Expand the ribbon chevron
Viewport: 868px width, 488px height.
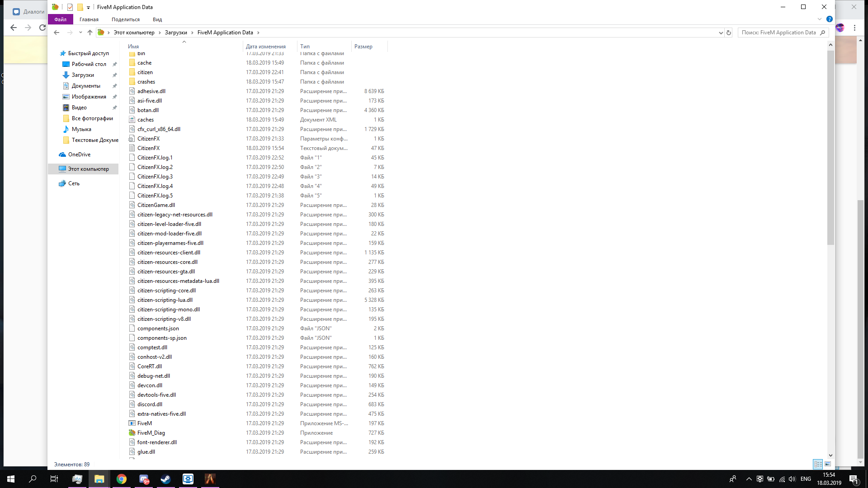820,19
